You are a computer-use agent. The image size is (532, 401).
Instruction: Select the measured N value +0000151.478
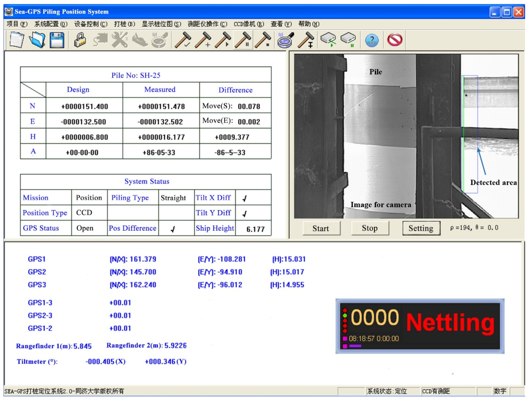tap(161, 106)
